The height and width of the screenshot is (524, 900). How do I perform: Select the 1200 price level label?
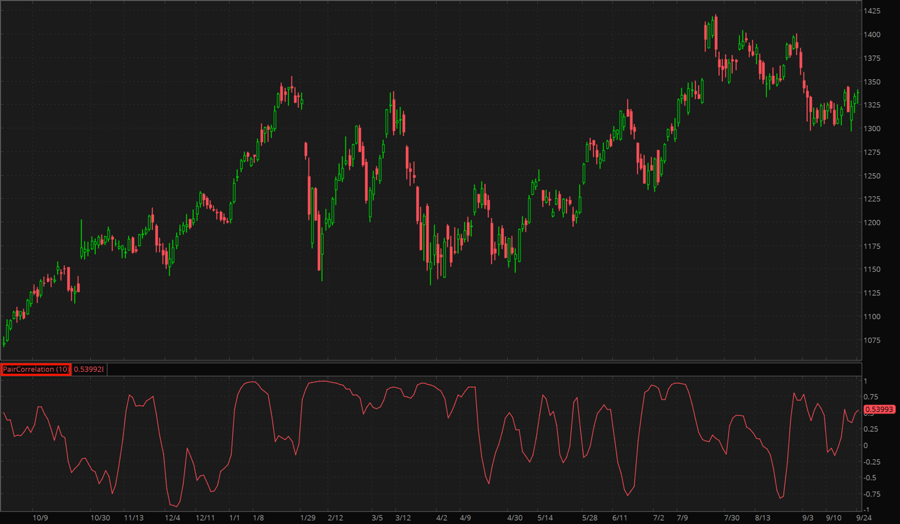click(x=874, y=223)
